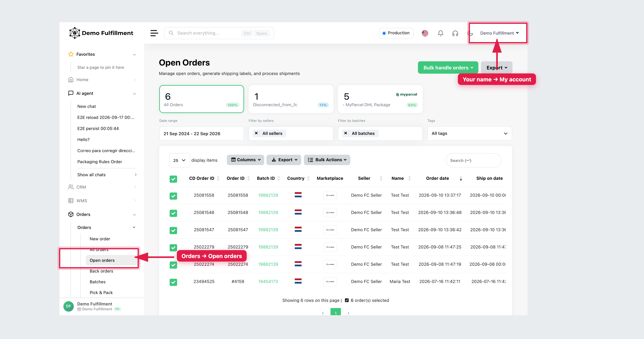This screenshot has height=339, width=644.
Task: Uncheck order 25081548 checkbox
Action: click(x=173, y=213)
